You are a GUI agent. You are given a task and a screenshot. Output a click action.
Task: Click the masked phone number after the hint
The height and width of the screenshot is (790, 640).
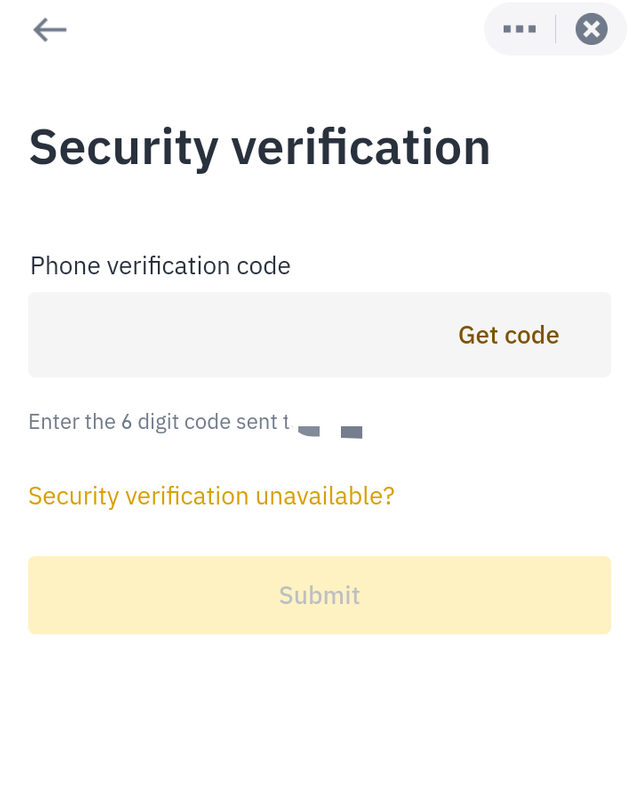pos(330,431)
